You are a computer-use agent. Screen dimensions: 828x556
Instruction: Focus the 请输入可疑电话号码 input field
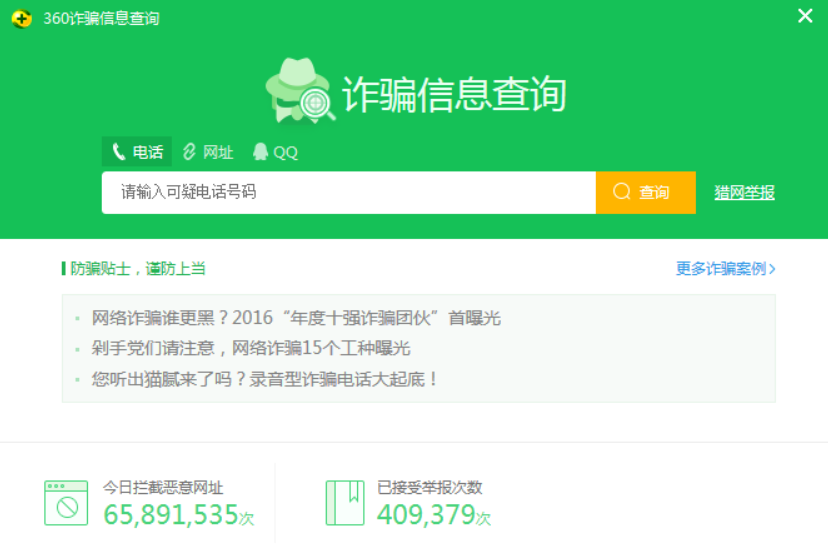click(349, 192)
